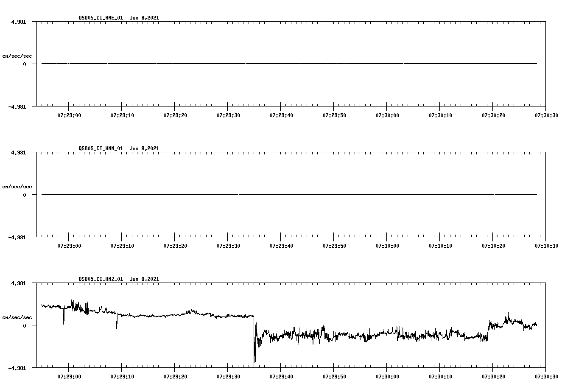Click the -4.981 axis minimum on HNN plot
The height and width of the screenshot is (392, 576).
[x=17, y=237]
